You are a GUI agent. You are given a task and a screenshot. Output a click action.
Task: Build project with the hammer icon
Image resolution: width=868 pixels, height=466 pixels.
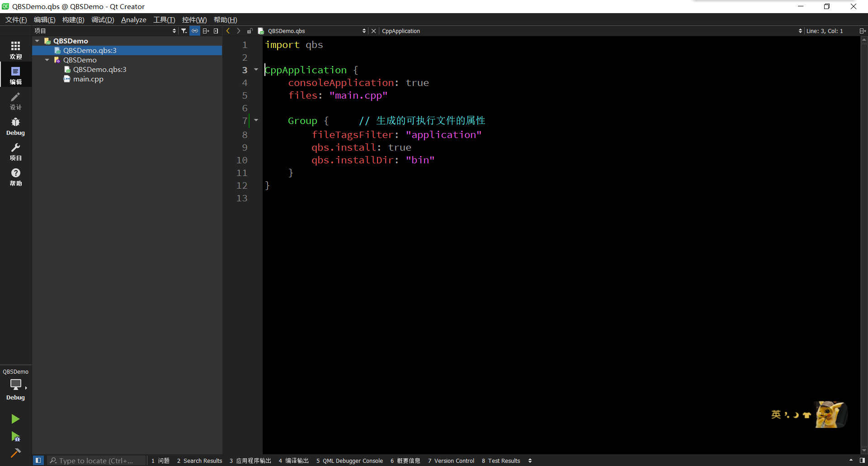15,453
